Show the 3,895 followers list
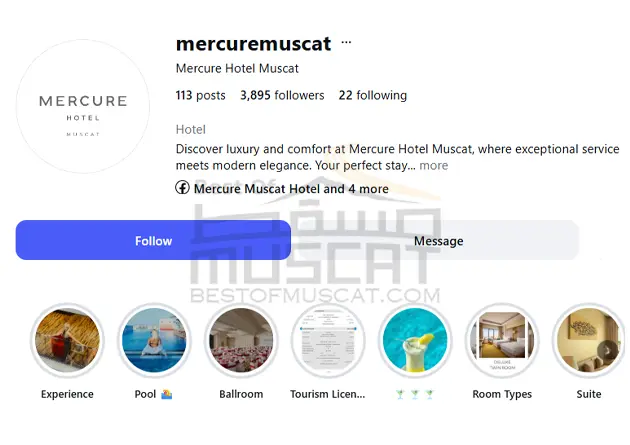Screen dimensions: 630x445 click(x=282, y=95)
